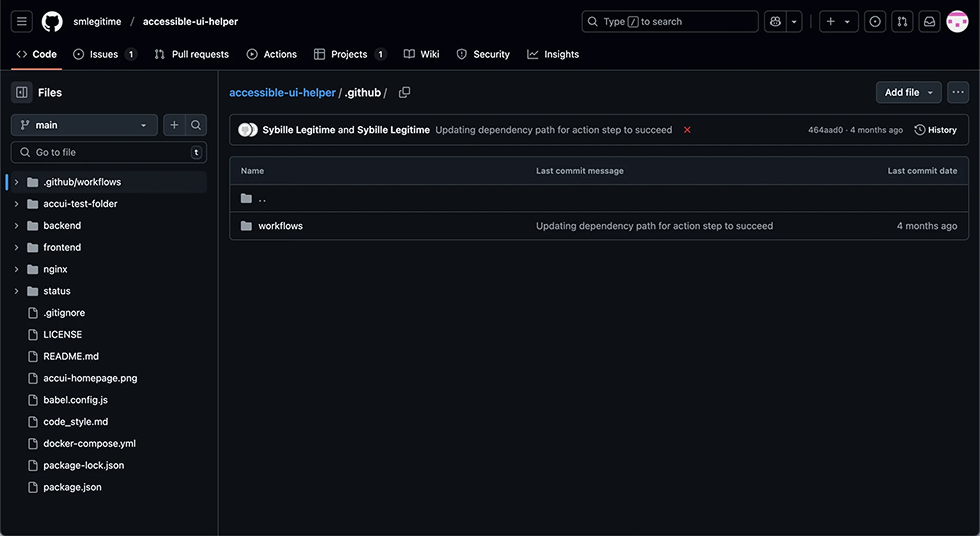Go to accessible-ui-helper root in breadcrumb
Viewport: 980px width, 536px height.
coord(282,93)
